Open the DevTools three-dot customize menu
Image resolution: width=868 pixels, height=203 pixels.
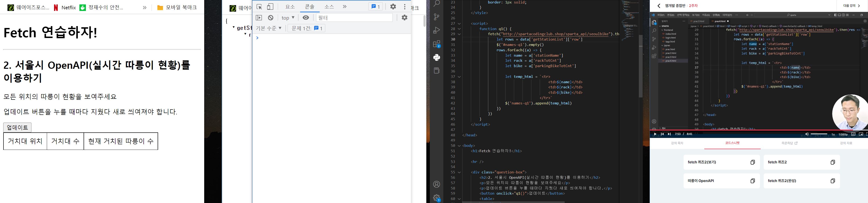point(405,7)
